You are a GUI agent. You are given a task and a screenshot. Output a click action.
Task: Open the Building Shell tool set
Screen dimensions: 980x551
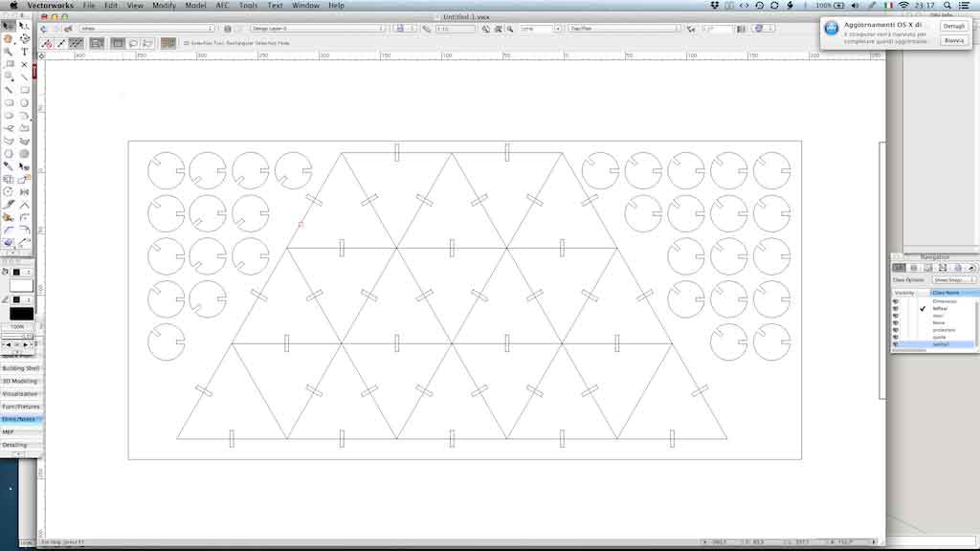point(21,368)
